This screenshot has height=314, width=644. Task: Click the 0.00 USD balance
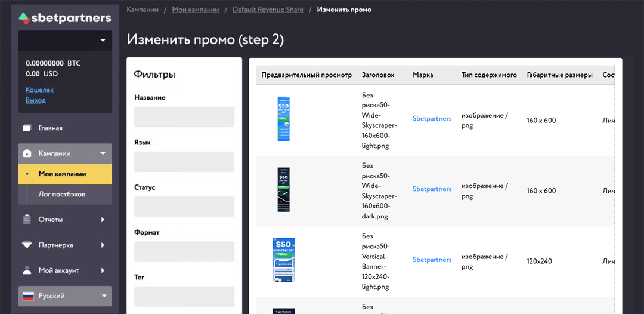coord(42,74)
